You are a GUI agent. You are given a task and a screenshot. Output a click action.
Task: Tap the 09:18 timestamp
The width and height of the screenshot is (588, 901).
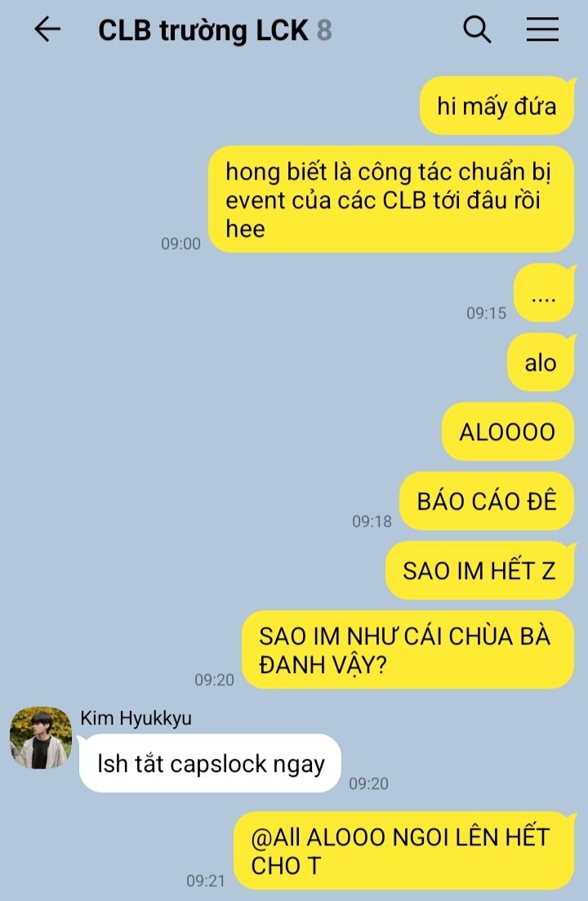(x=372, y=521)
